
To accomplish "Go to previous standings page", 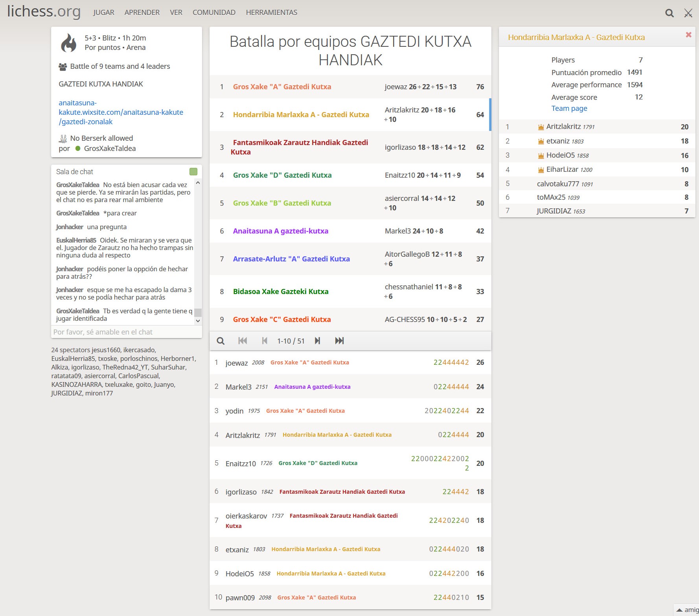I will 265,341.
